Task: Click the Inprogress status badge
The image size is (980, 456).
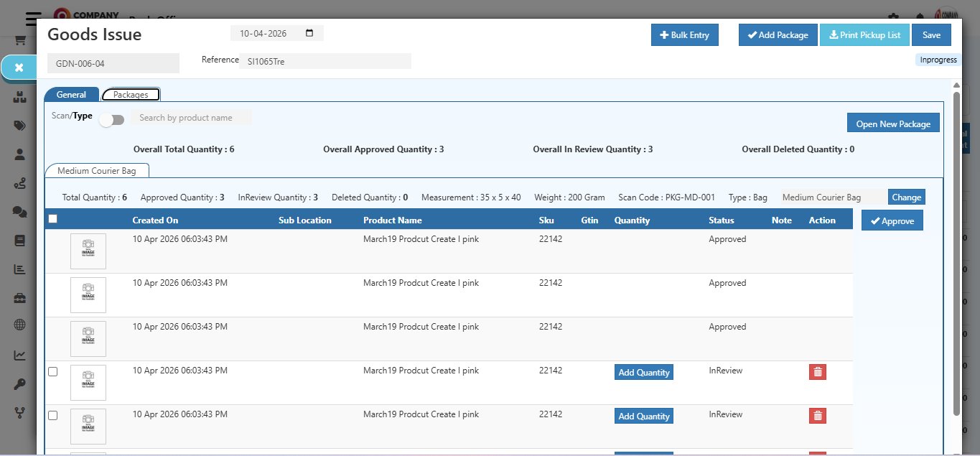Action: (937, 60)
